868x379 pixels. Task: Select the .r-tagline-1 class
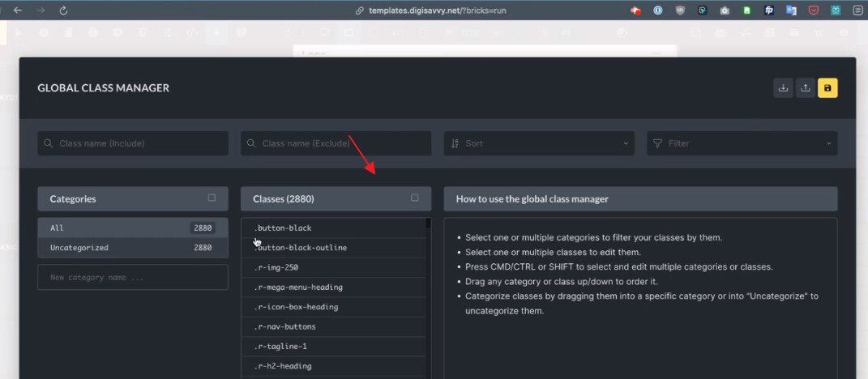tap(334, 347)
